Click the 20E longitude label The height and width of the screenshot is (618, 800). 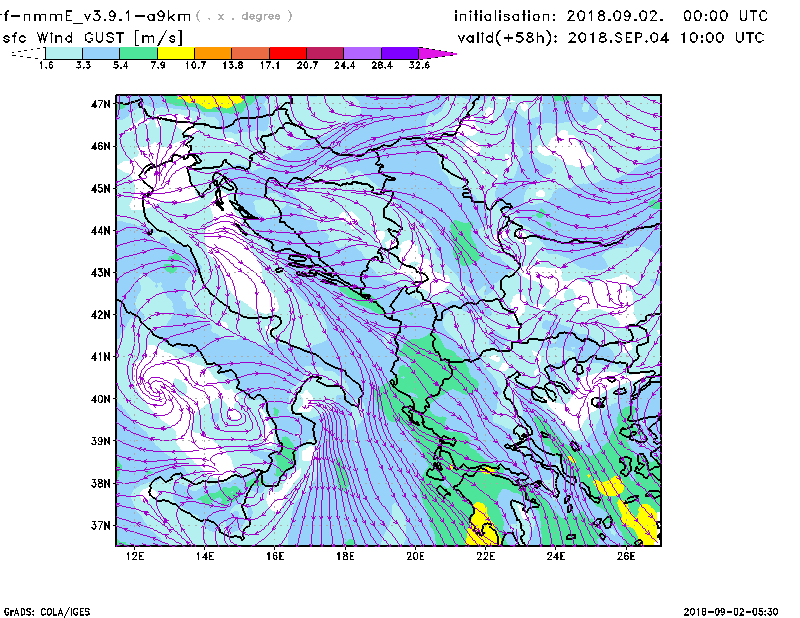point(415,556)
